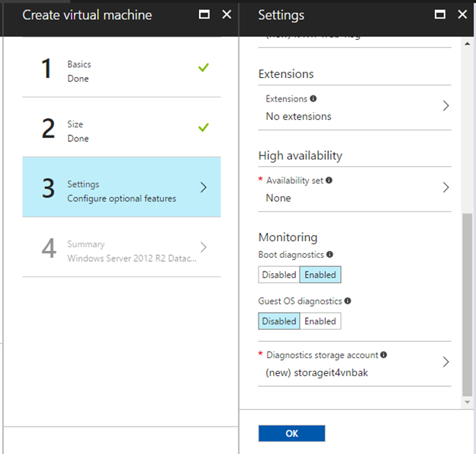Set Boot diagnostics to Disabled
476x454 pixels.
pos(278,275)
